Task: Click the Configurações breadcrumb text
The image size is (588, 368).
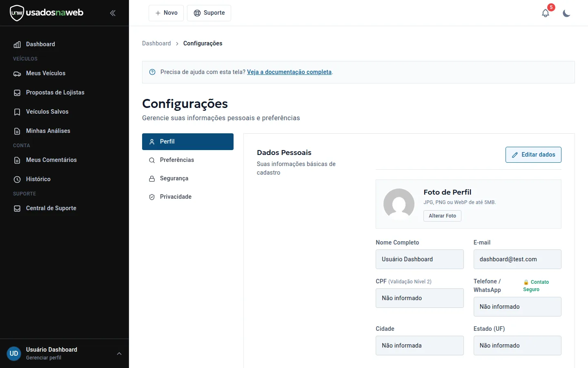Action: coord(203,43)
